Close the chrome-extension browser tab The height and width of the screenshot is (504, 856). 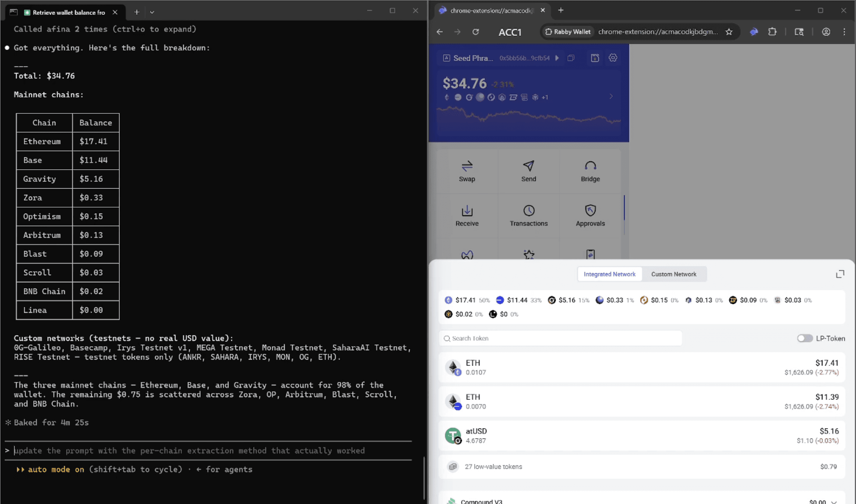point(543,10)
